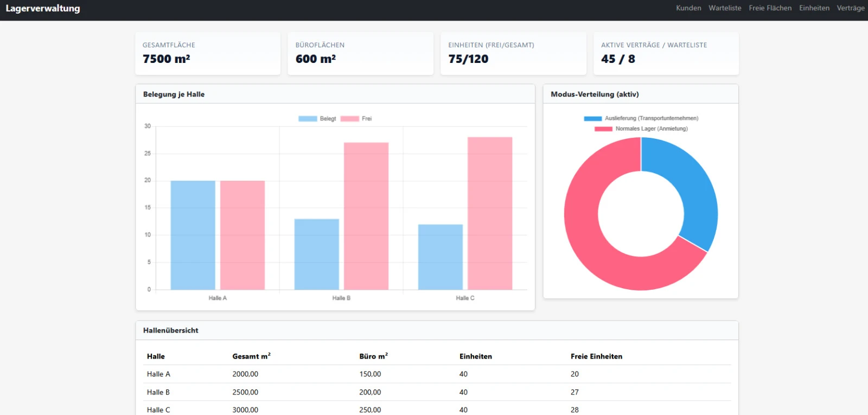This screenshot has height=415, width=868.
Task: Click the blue Belegt bar for Halle A
Action: tap(193, 235)
